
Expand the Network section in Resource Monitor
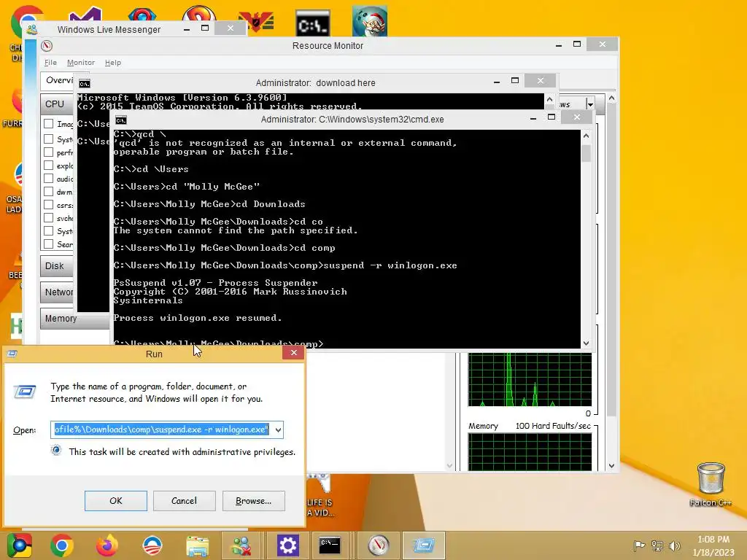(57, 292)
